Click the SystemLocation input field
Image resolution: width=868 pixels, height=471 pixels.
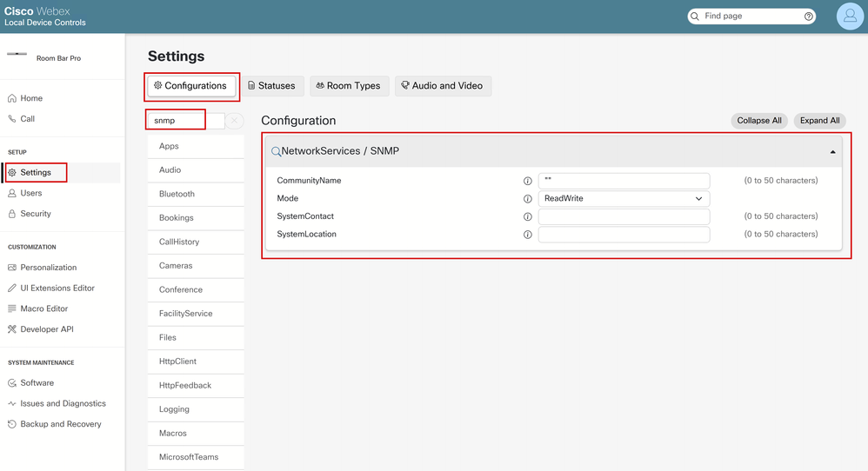[624, 235]
